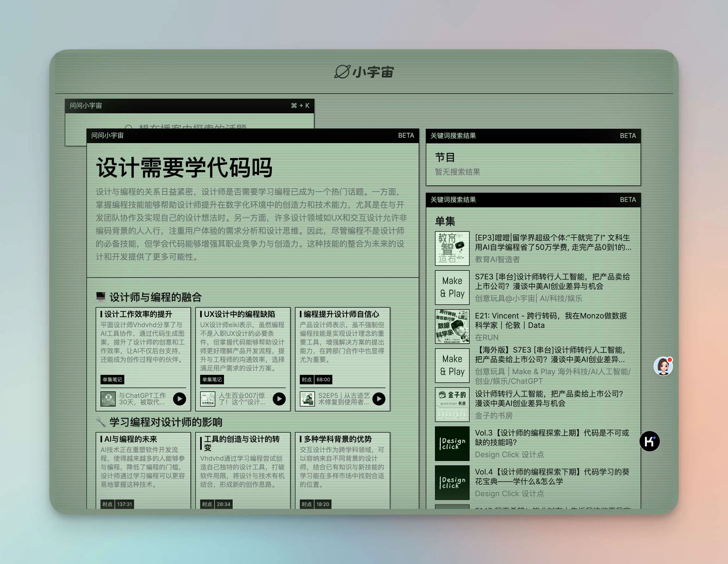Jump to 时点 137:31 timestamp

tap(117, 504)
